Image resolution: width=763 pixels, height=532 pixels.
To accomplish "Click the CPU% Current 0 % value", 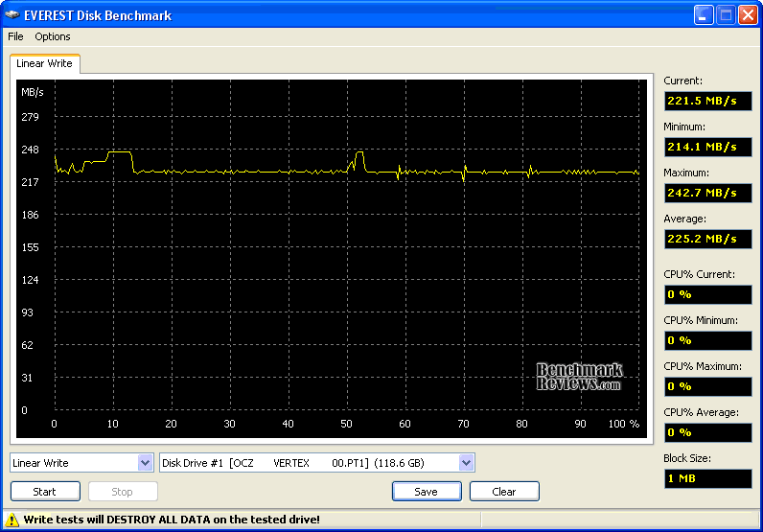I will coord(708,294).
